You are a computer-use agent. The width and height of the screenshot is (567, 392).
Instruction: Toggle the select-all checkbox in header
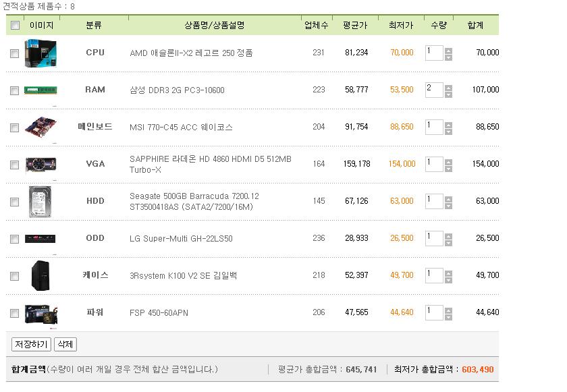(x=15, y=25)
